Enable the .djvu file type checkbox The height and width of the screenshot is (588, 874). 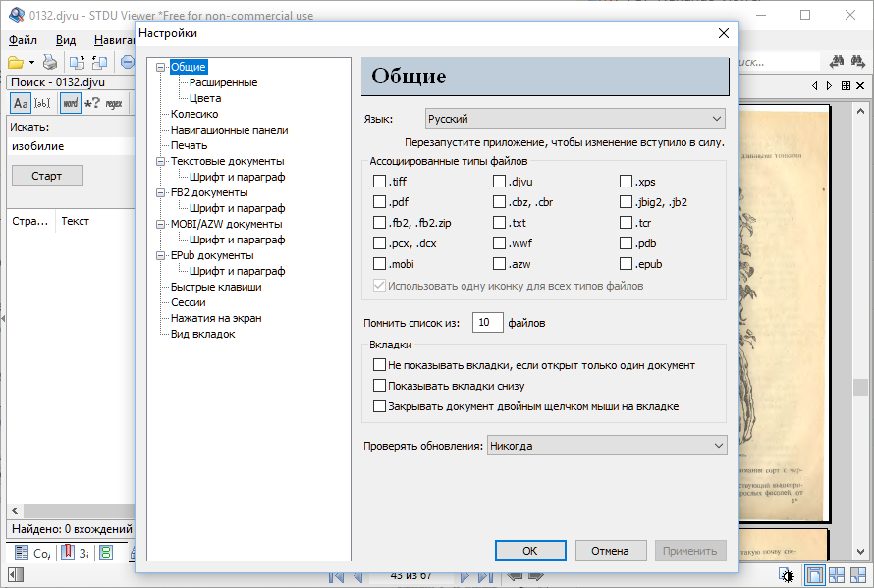500,182
